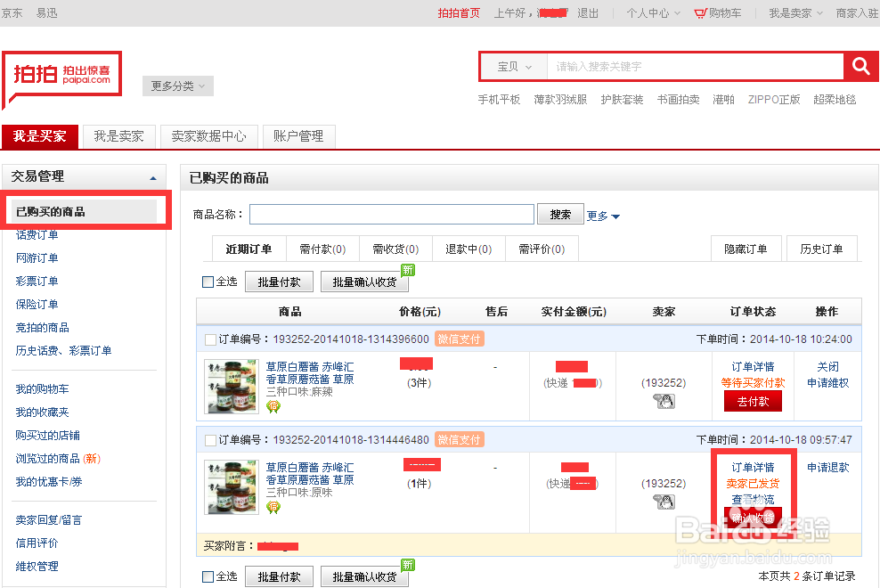Open 查看物流 logistics tracking link

point(754,499)
